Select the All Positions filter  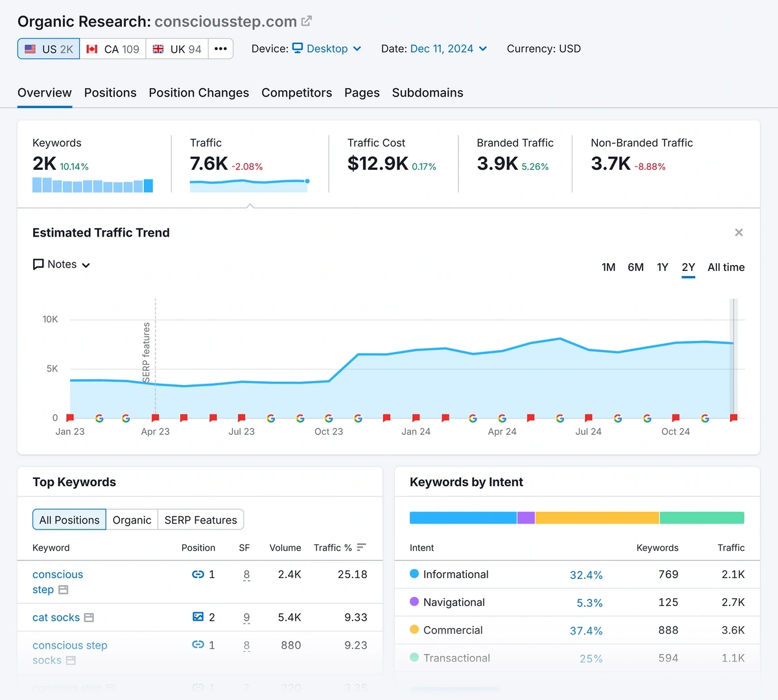69,520
